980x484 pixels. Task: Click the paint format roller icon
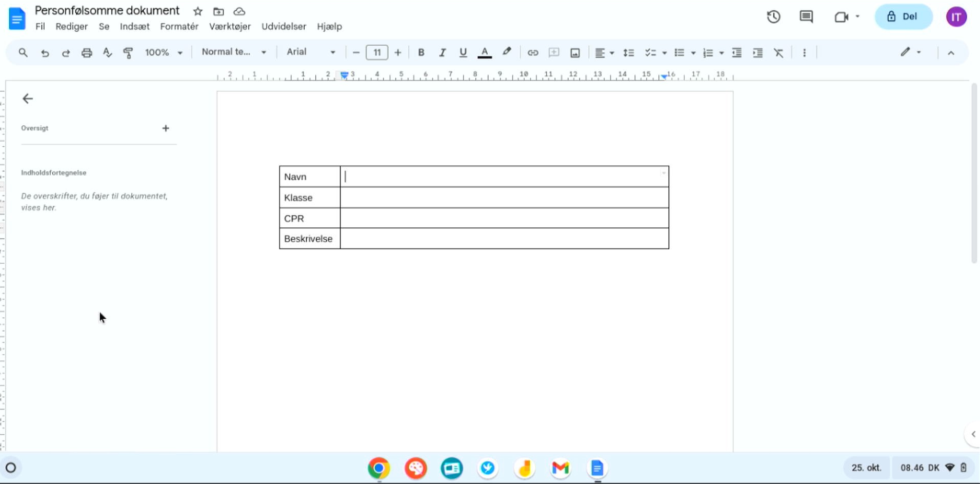pos(128,52)
